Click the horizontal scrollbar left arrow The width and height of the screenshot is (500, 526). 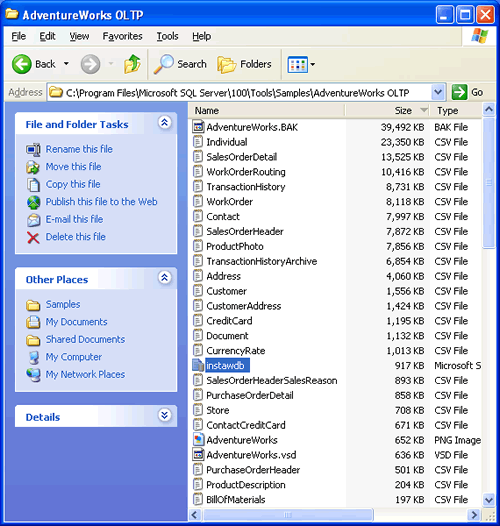[x=195, y=515]
